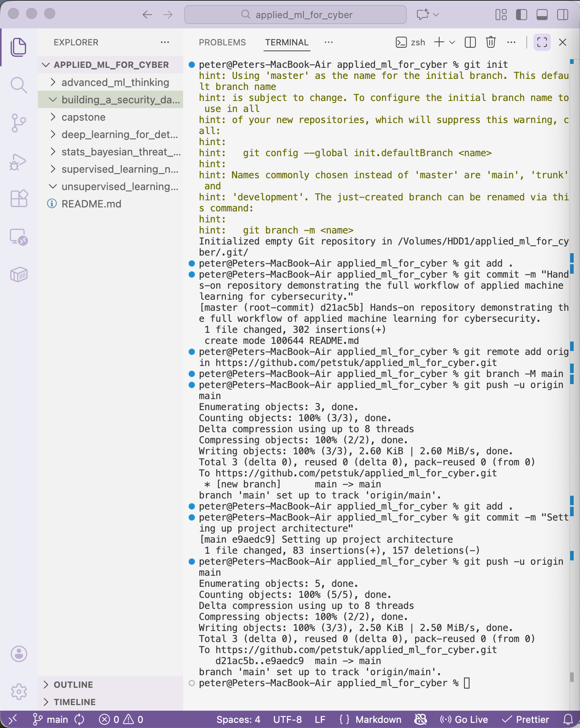Open the Manage settings gear

(19, 691)
